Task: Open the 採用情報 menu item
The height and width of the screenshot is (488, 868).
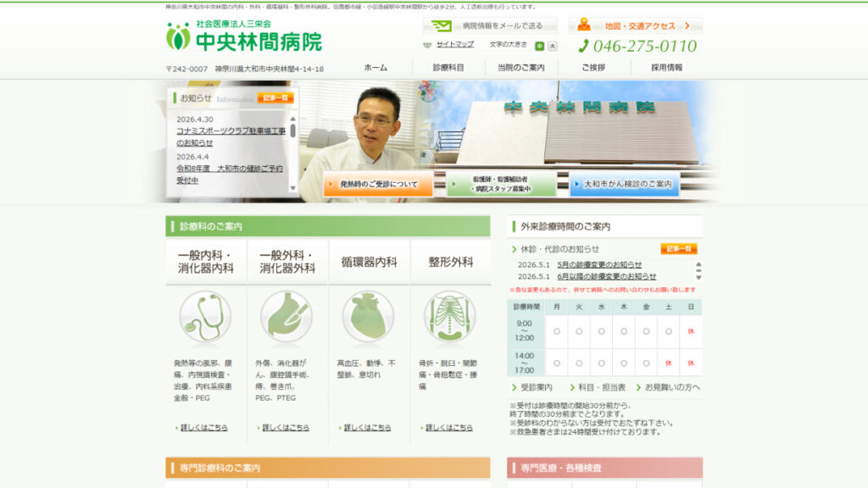Action: tap(666, 68)
